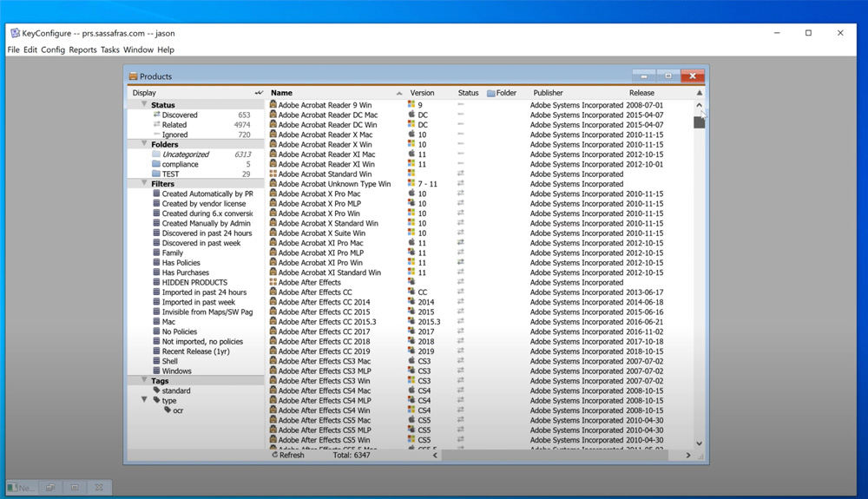Select Adobe After Effects CS4 MLP row
The image size is (868, 499).
tap(480, 401)
